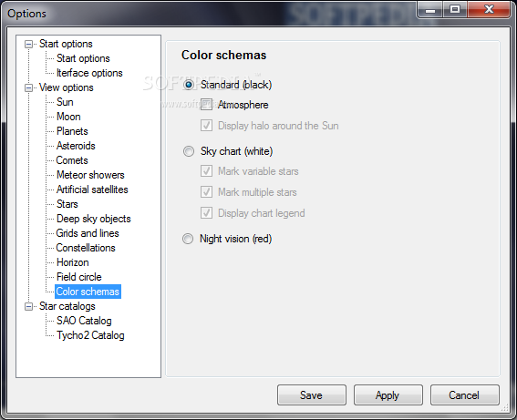The width and height of the screenshot is (517, 420).
Task: Select Night vision (red) option
Action: [x=188, y=239]
